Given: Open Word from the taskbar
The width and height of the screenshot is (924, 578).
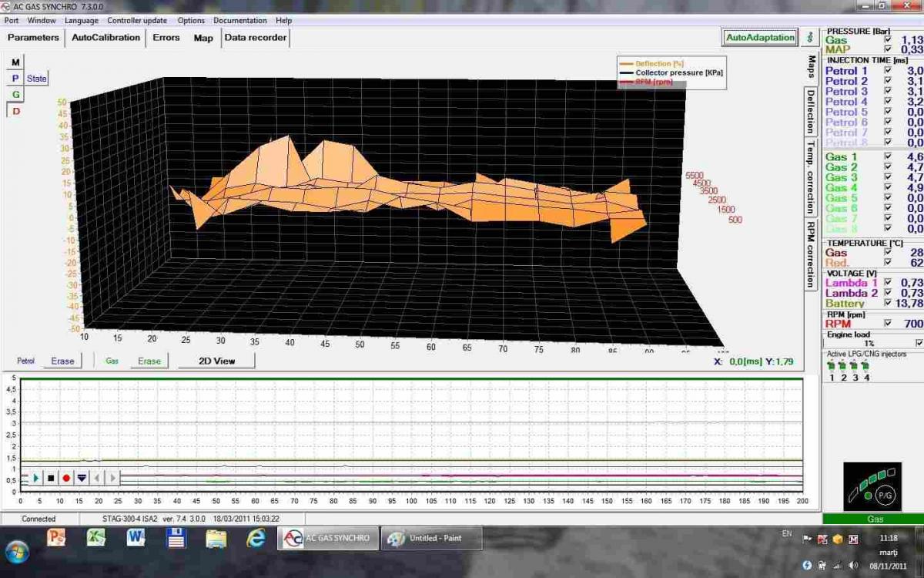Looking at the screenshot, I should (136, 537).
